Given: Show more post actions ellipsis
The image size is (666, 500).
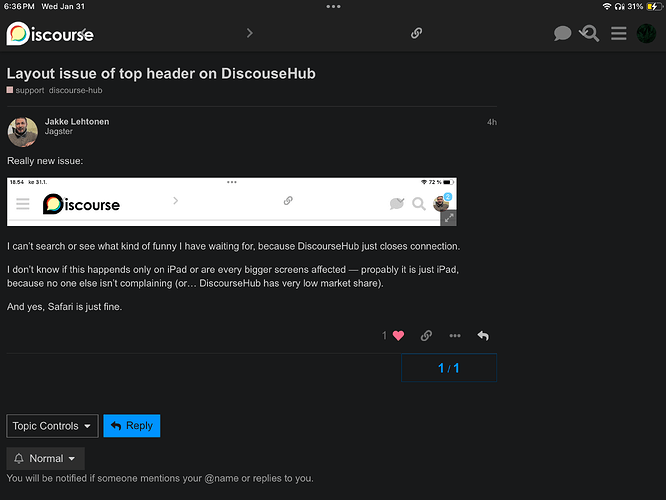Looking at the screenshot, I should click(455, 336).
